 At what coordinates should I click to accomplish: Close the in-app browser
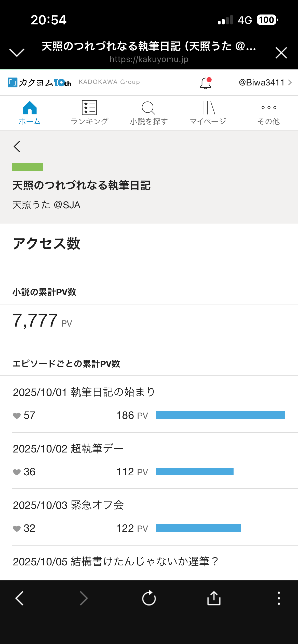pyautogui.click(x=281, y=53)
